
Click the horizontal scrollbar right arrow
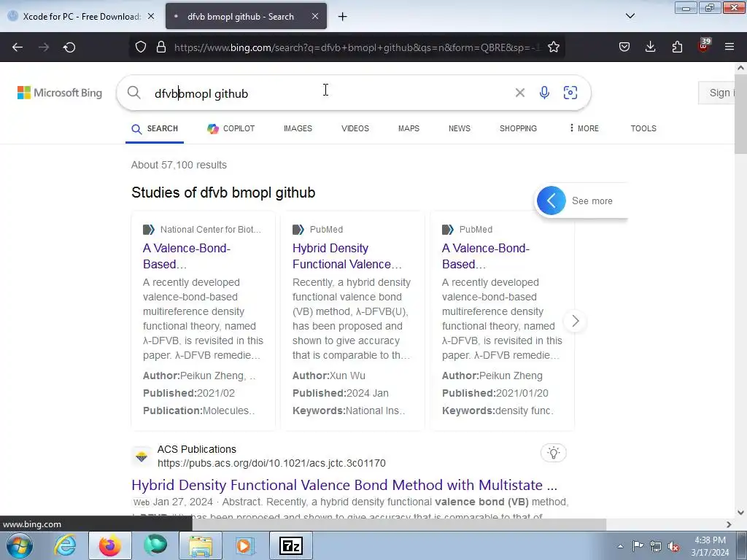[x=729, y=524]
